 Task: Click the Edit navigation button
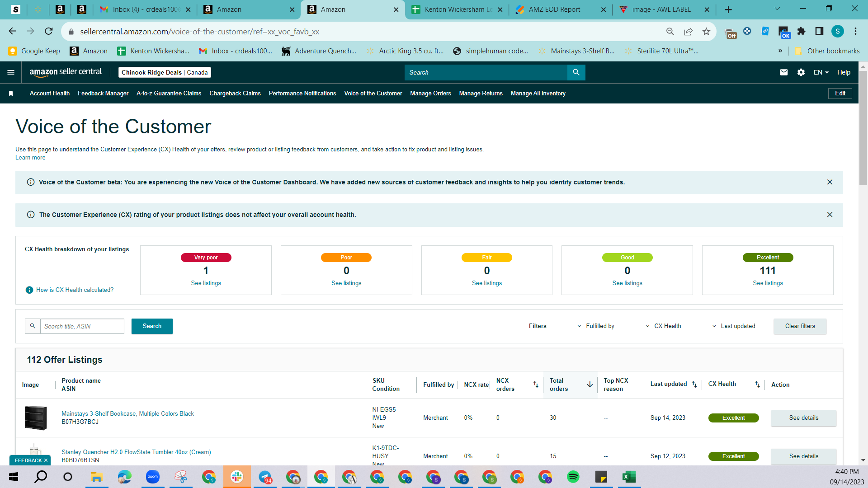point(840,94)
